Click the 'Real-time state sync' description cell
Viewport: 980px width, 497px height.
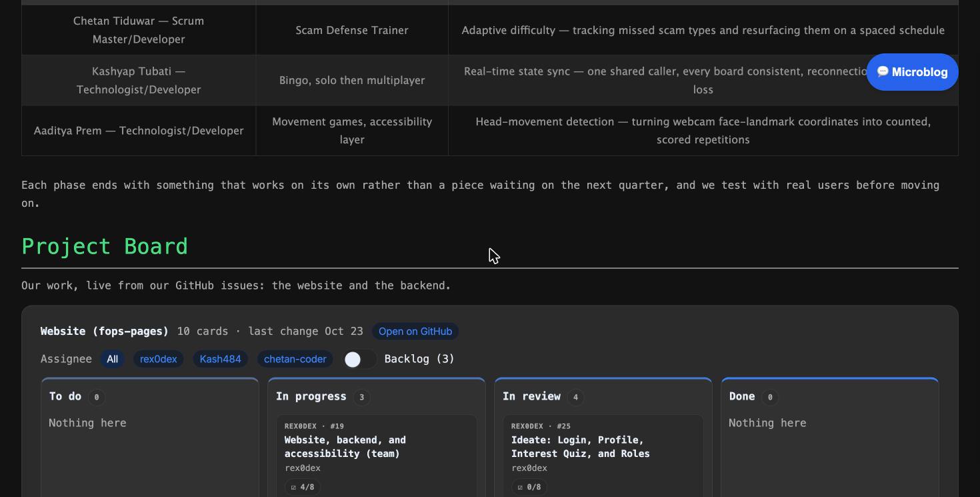tap(703, 80)
